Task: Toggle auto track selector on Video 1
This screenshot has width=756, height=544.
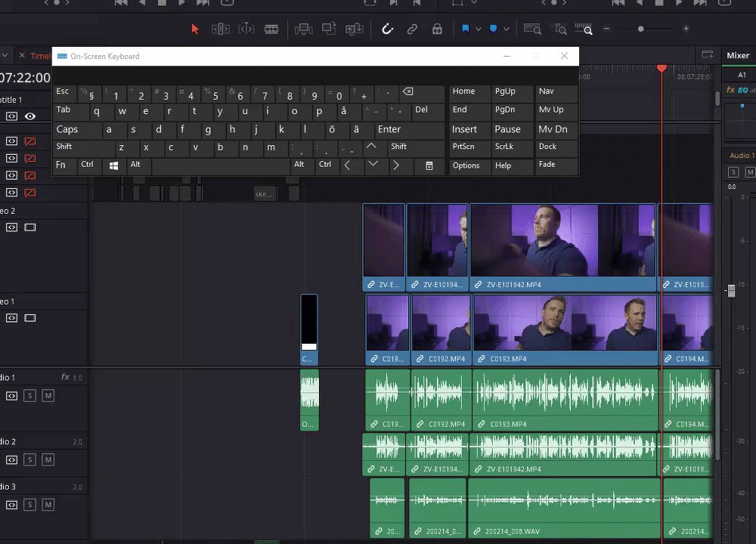Action: (11, 318)
